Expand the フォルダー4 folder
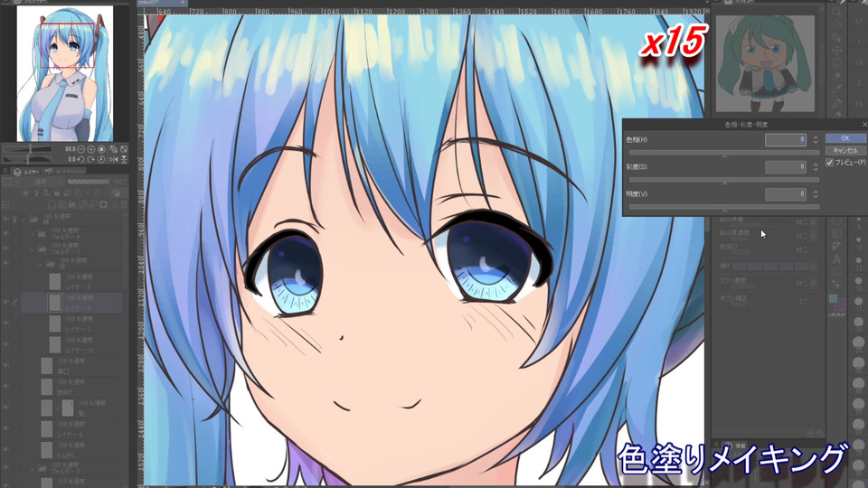The height and width of the screenshot is (488, 868). click(33, 234)
